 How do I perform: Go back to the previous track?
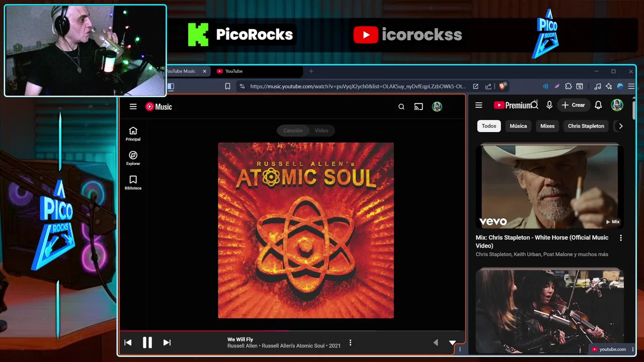[x=128, y=342]
